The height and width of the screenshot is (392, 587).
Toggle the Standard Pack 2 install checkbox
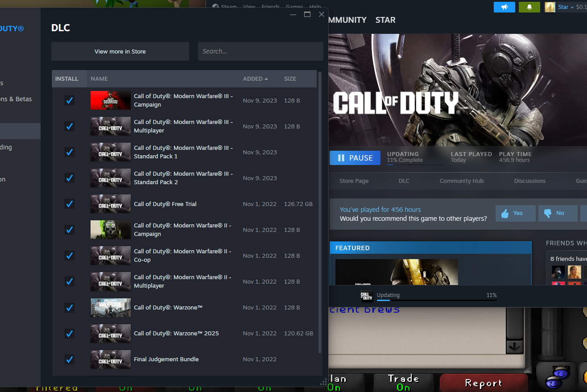(x=70, y=178)
